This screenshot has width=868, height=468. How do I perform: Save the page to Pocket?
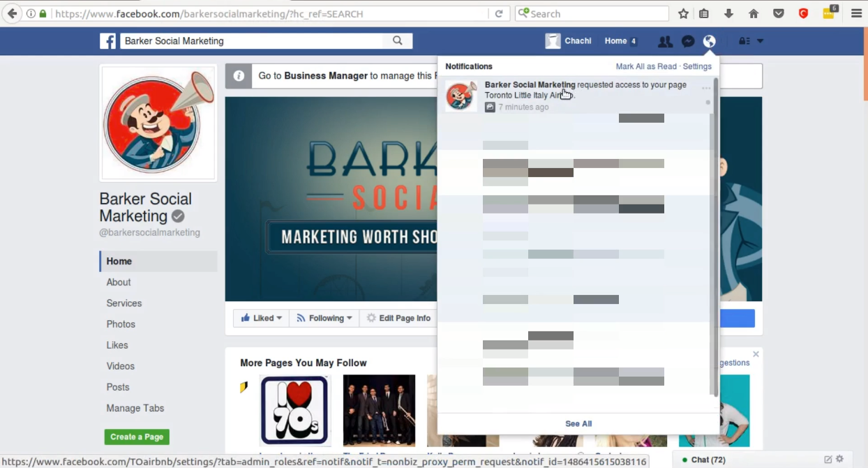click(x=779, y=13)
